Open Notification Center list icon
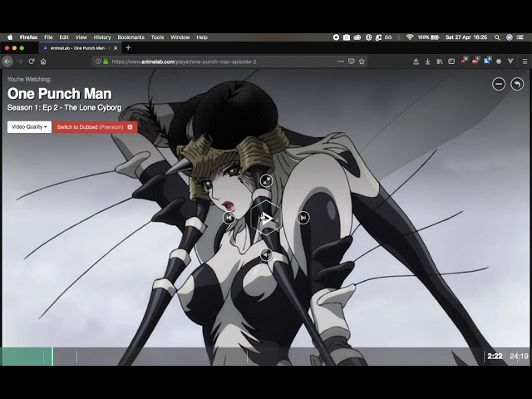Screen dimensions: 532x399 (x=520, y=37)
